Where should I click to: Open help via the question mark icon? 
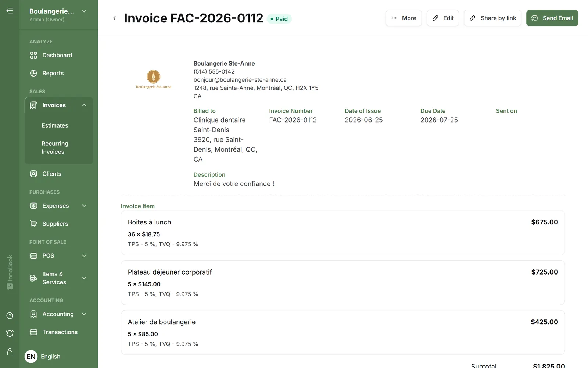10,316
